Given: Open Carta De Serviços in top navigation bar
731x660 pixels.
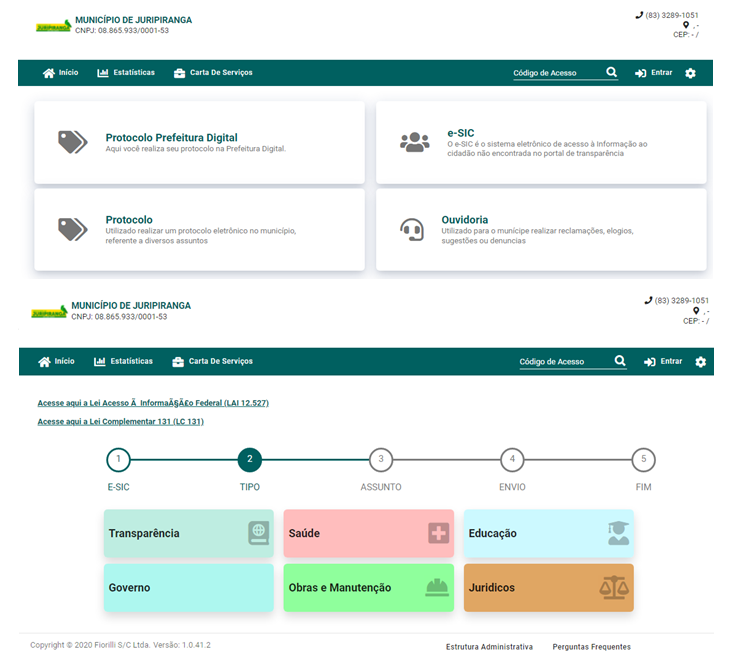Looking at the screenshot, I should click(x=213, y=73).
